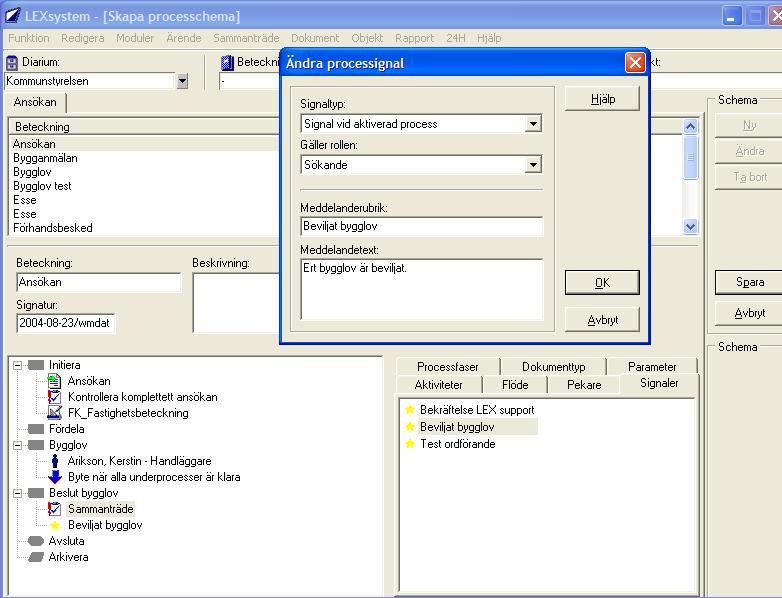Click the Hjälp button in the dialog
Screen dimensions: 782x598
click(x=602, y=99)
